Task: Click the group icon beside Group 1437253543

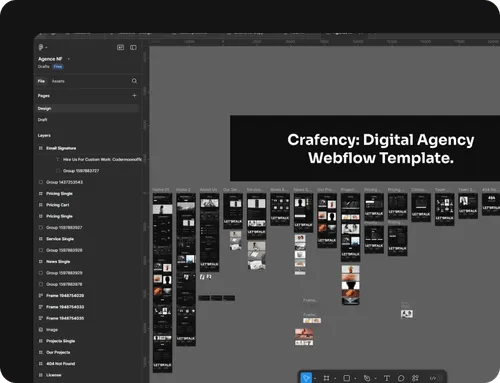Action: (x=41, y=182)
